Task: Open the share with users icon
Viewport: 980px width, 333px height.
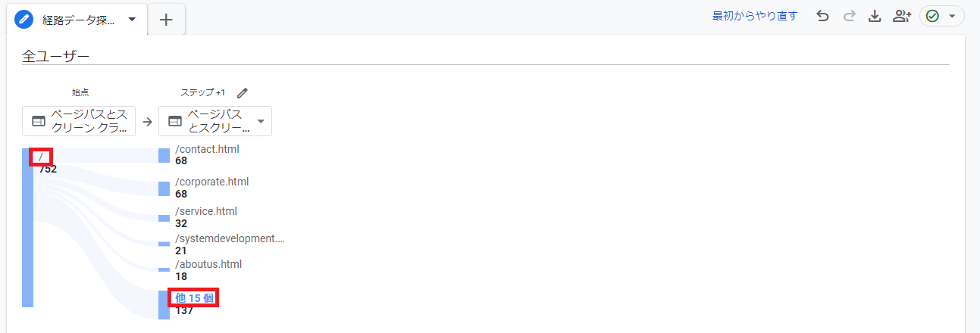Action: coord(901,16)
